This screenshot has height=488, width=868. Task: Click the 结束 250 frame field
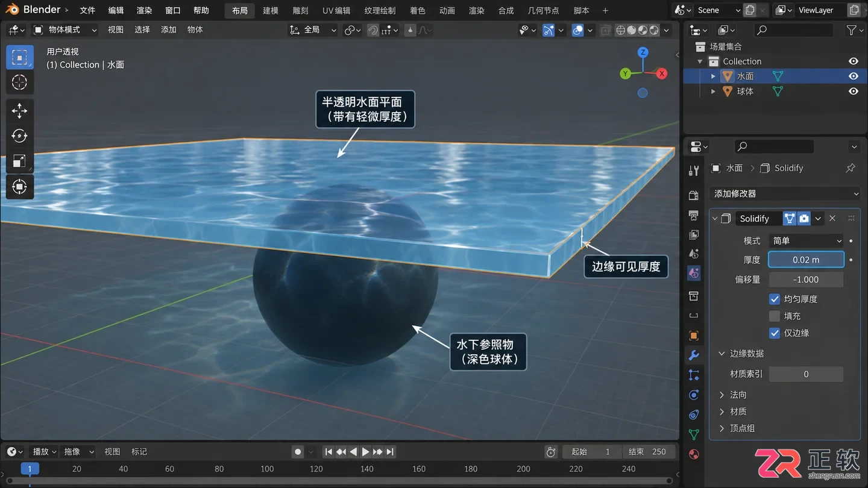tap(648, 452)
